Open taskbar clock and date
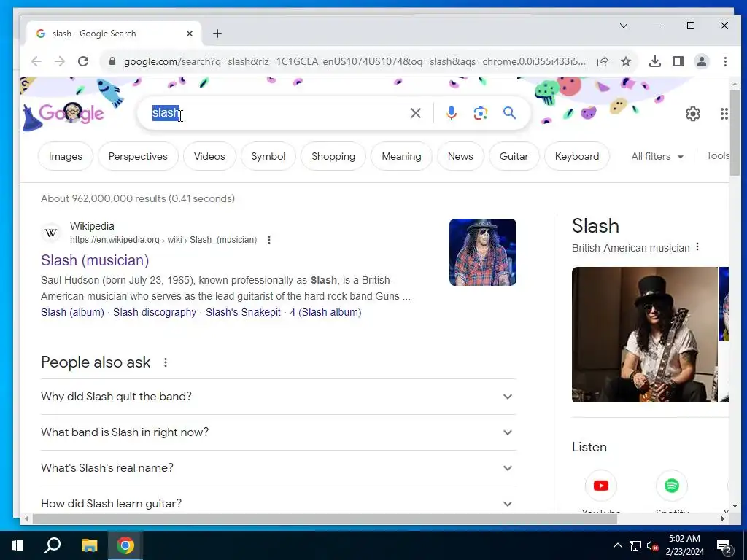Screen dimensions: 747x560 pos(684,545)
